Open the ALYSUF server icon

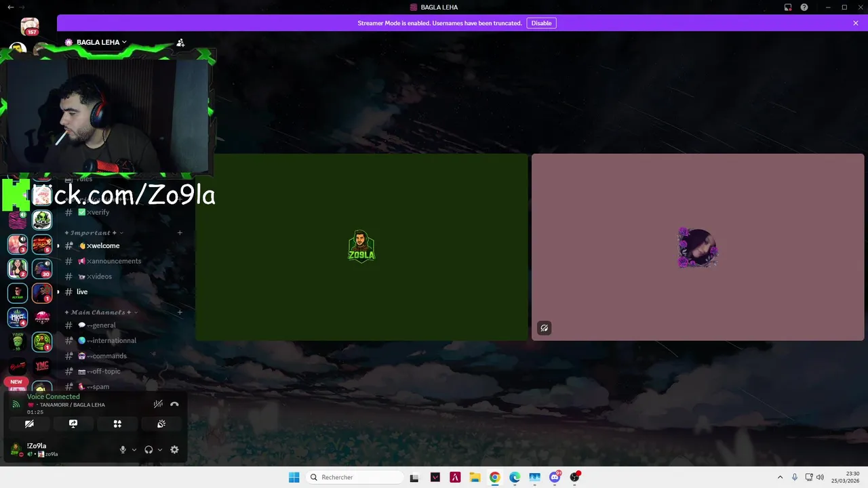(18, 293)
